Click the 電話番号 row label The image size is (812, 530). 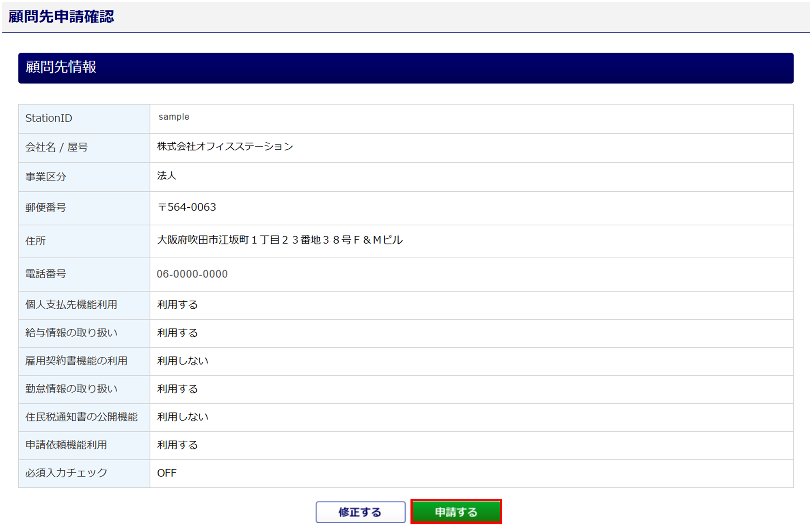click(x=45, y=274)
